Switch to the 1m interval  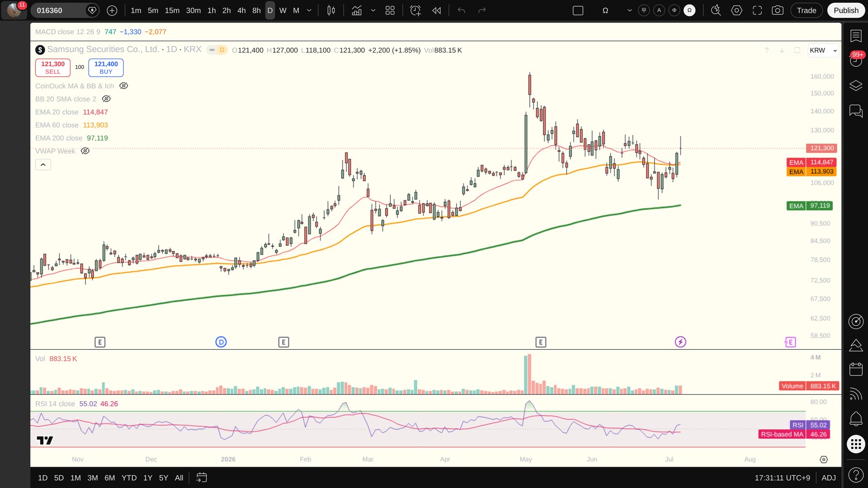coord(136,10)
